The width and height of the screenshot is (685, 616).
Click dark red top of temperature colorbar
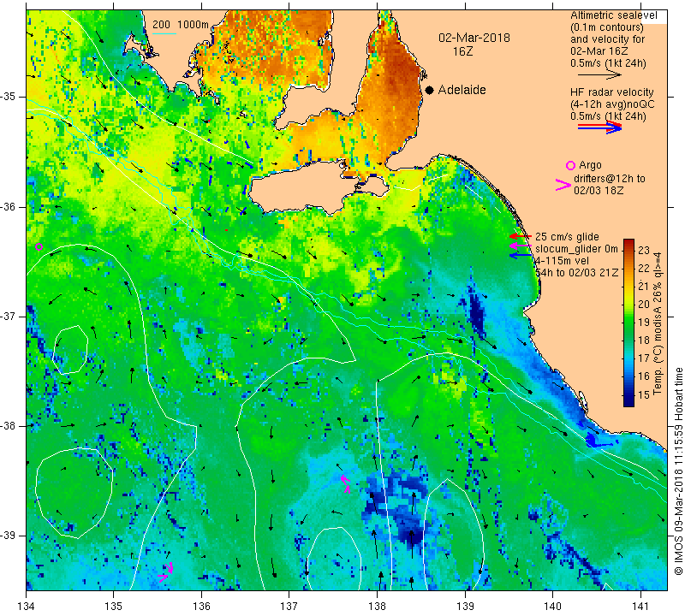(628, 243)
